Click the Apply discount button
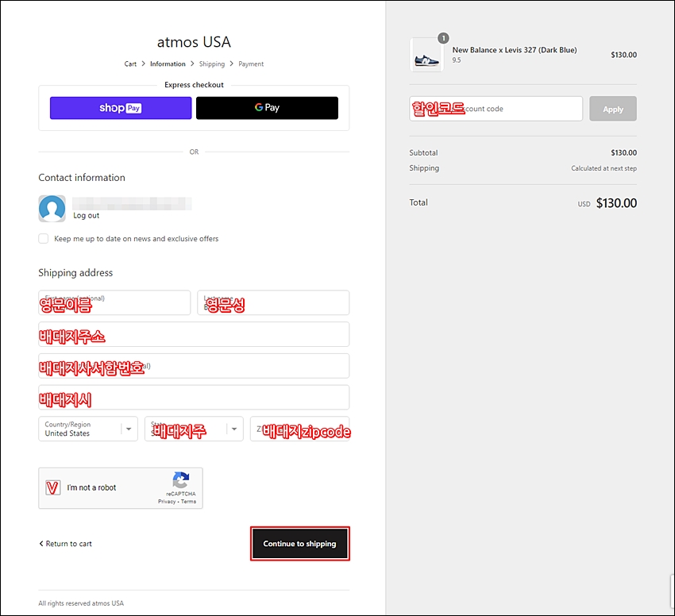Viewport: 675px width, 616px height. 613,109
